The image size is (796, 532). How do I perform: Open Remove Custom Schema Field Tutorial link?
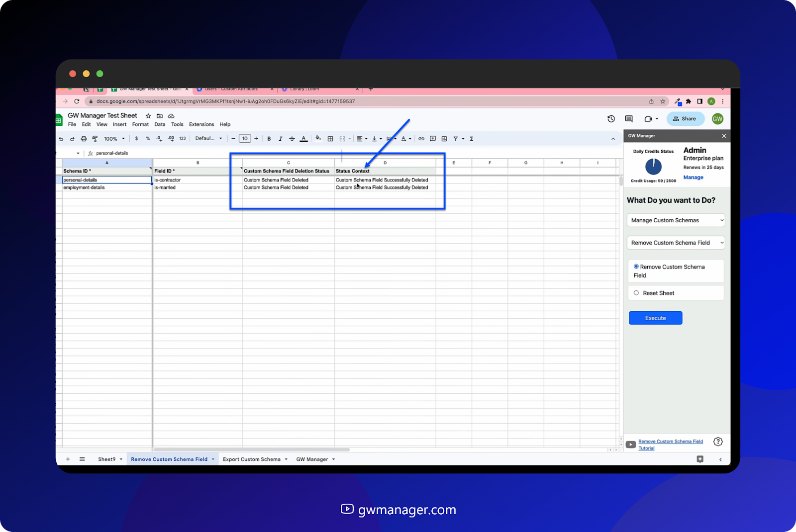[x=671, y=444]
